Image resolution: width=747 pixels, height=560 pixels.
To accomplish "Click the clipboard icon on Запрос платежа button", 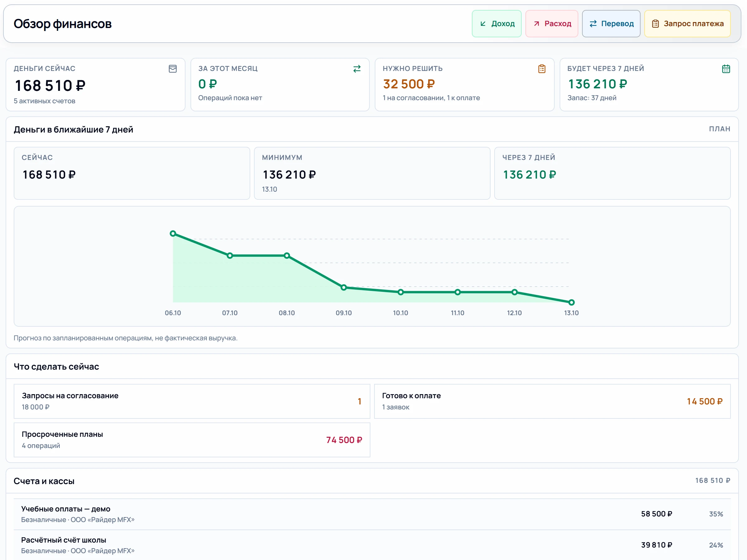I will pos(655,24).
